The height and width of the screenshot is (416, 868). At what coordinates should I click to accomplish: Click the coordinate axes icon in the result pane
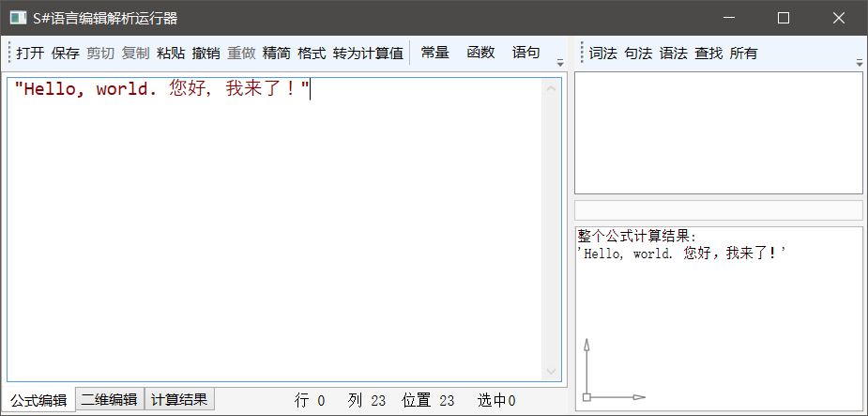pyautogui.click(x=614, y=369)
